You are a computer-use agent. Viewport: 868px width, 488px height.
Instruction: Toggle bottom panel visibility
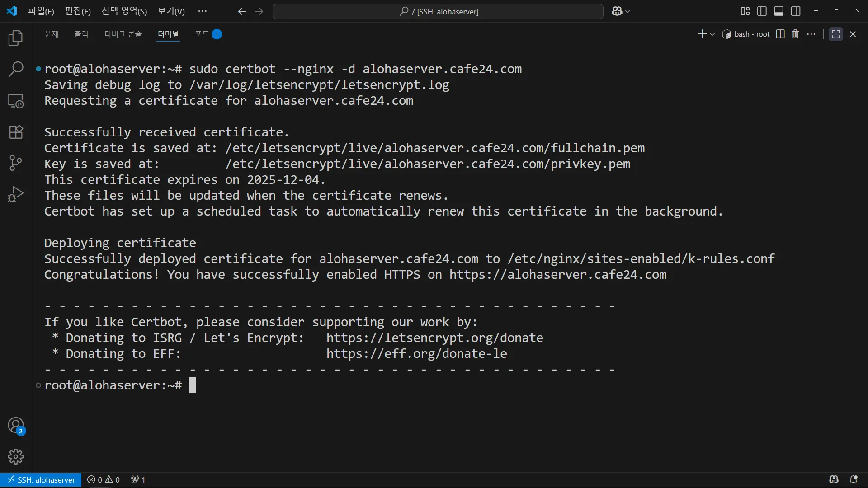778,11
